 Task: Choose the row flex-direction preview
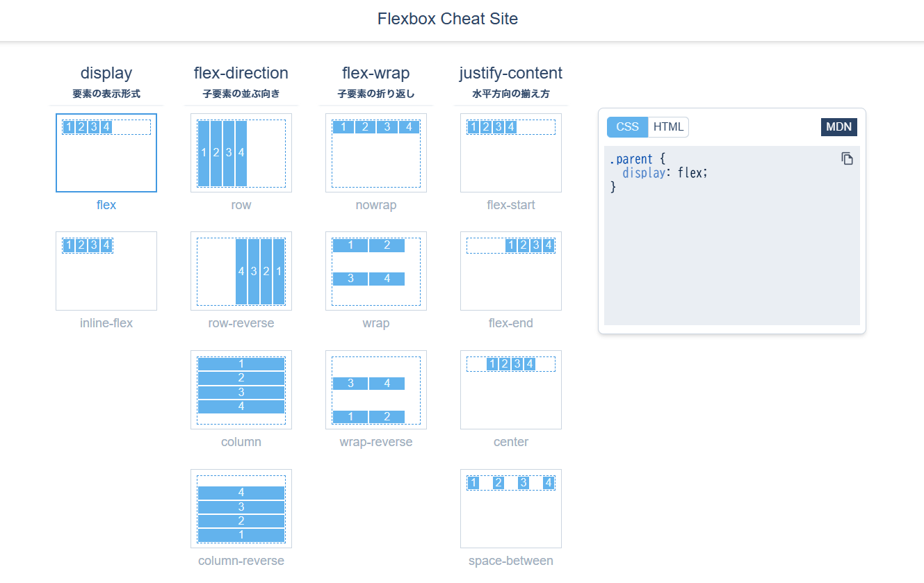click(241, 153)
